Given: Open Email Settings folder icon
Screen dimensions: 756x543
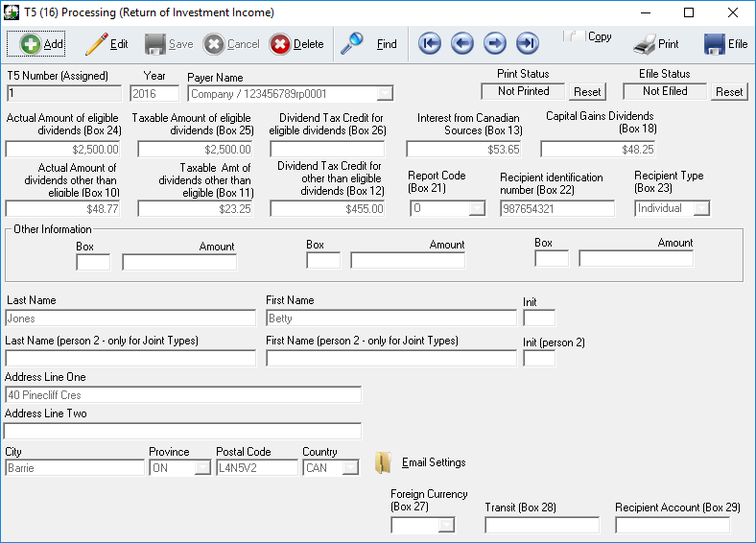Looking at the screenshot, I should (383, 463).
